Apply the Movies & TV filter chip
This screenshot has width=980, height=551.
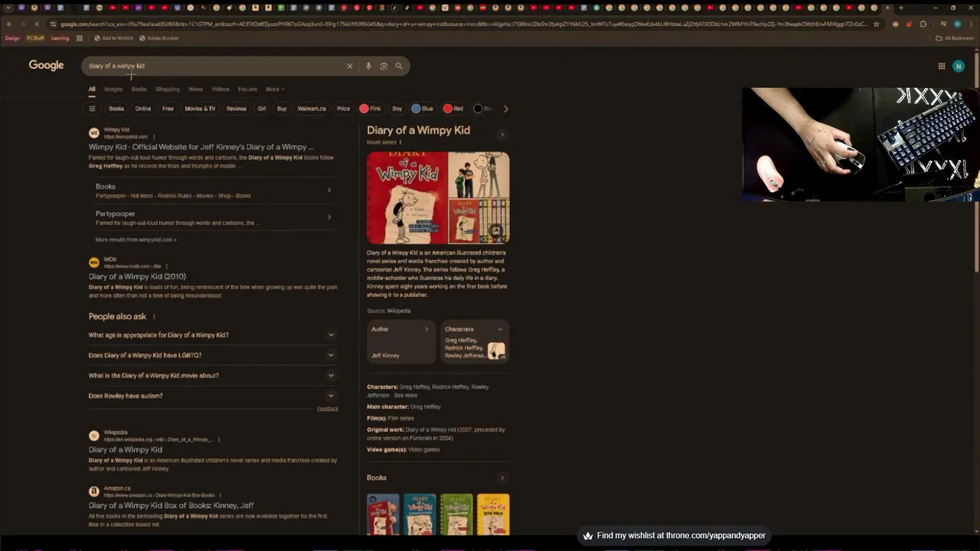coord(200,109)
